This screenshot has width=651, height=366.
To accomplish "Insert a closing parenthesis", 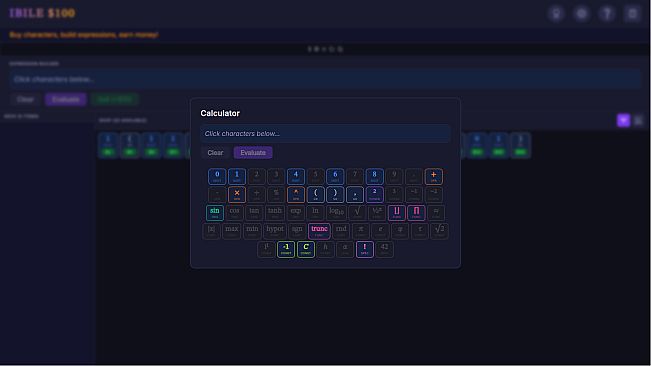I will pyautogui.click(x=335, y=194).
